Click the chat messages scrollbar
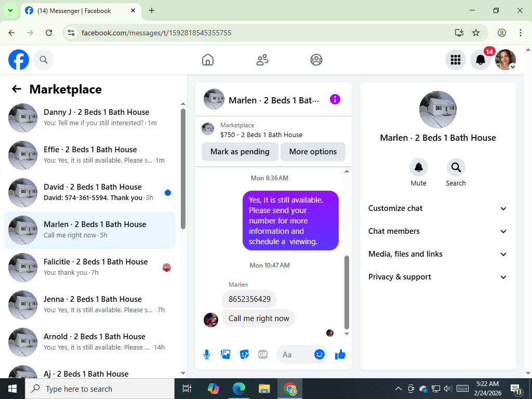532x399 pixels. click(x=347, y=292)
